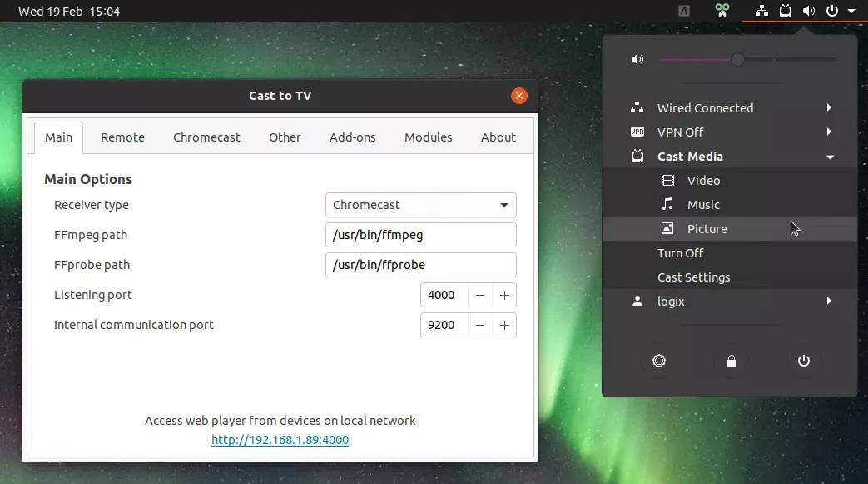Select Cast Settings in the system menu
This screenshot has height=484, width=868.
click(693, 277)
